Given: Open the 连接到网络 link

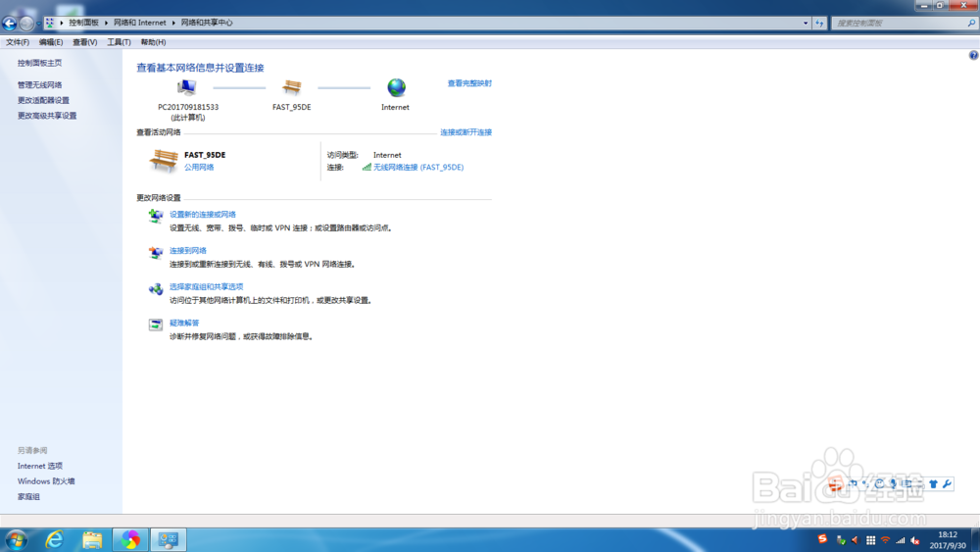Looking at the screenshot, I should click(x=187, y=250).
